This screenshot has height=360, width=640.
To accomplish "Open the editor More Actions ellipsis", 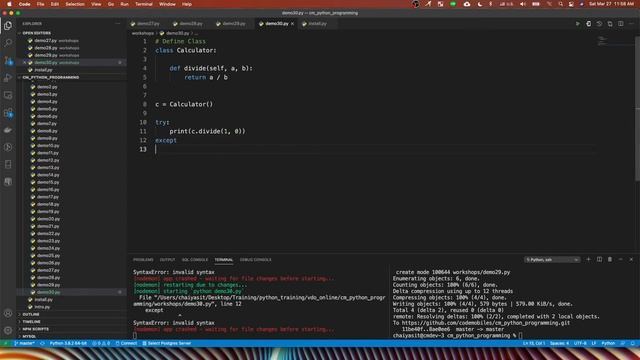I will (631, 24).
